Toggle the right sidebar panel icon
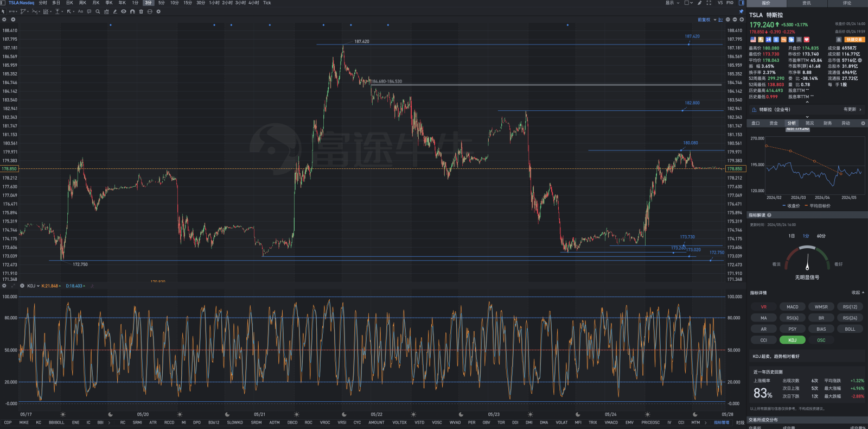Screen dimensions: 868x429 pos(742,3)
